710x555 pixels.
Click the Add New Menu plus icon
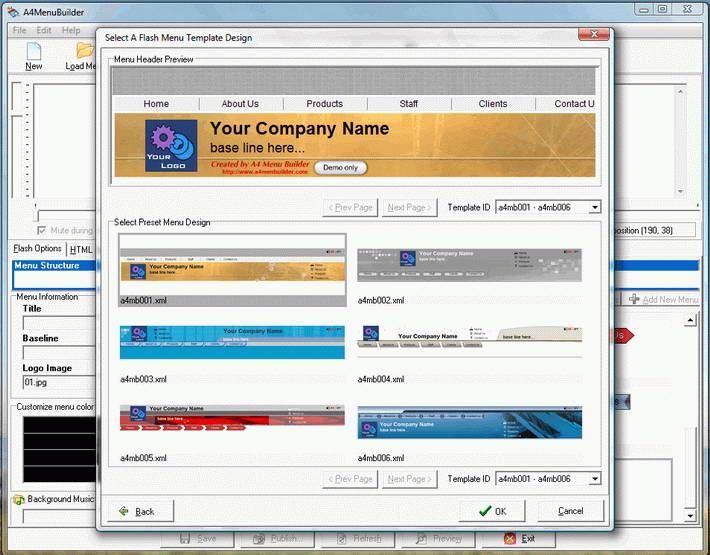tap(634, 299)
